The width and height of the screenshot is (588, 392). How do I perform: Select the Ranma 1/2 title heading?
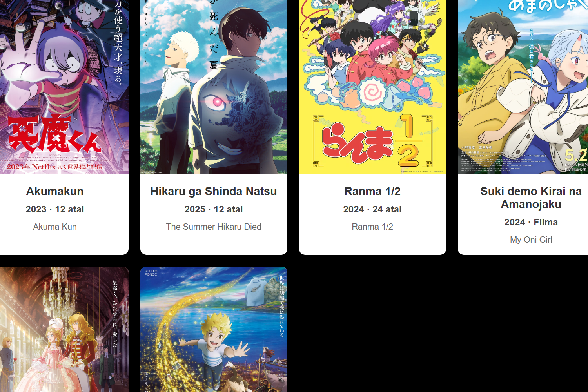[x=372, y=191]
